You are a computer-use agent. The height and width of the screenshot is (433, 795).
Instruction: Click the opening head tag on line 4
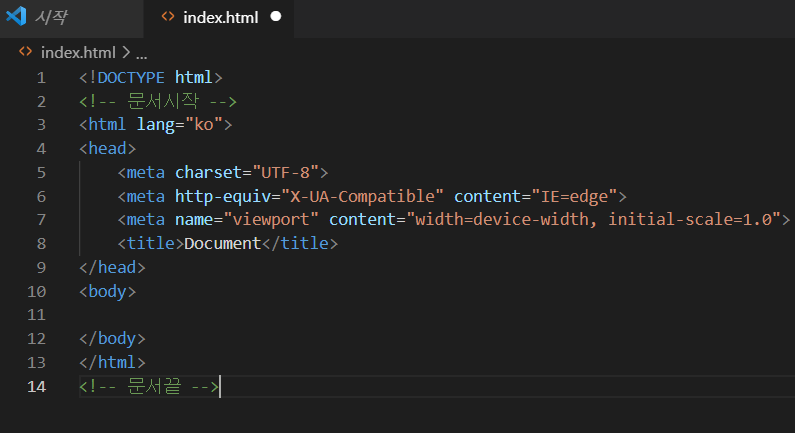(107, 149)
